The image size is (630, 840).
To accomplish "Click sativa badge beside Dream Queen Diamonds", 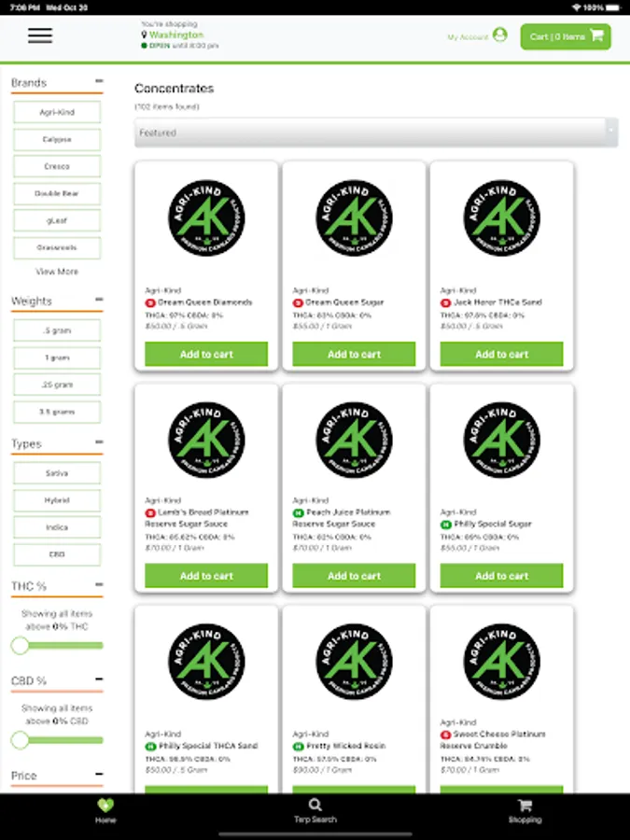I will click(x=150, y=302).
